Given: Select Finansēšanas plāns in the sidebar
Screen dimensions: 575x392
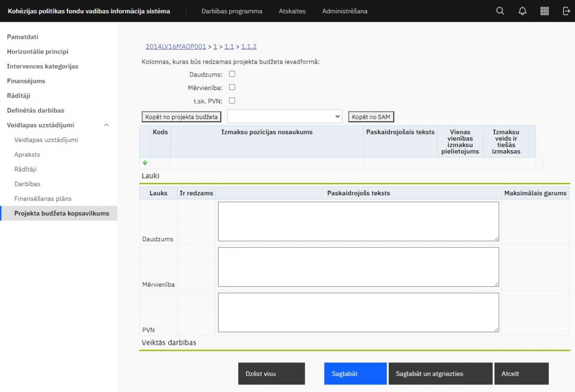Looking at the screenshot, I should coord(43,199).
